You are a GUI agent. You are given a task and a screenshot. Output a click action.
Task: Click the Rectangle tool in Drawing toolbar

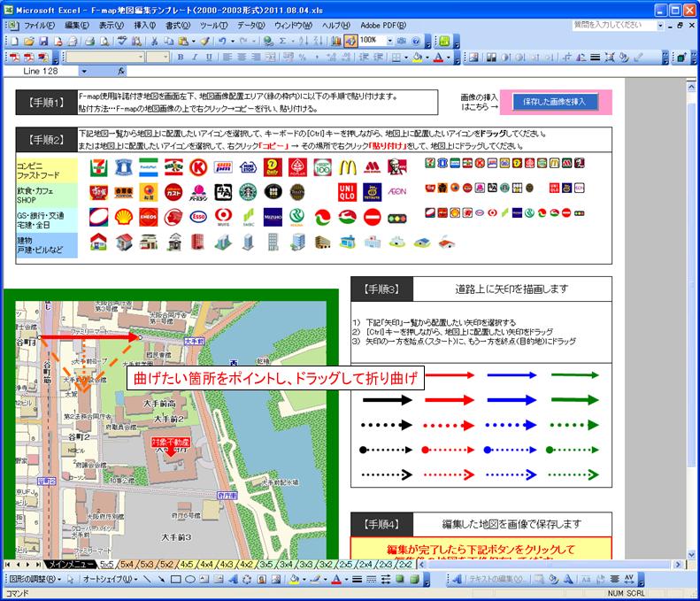(x=176, y=580)
